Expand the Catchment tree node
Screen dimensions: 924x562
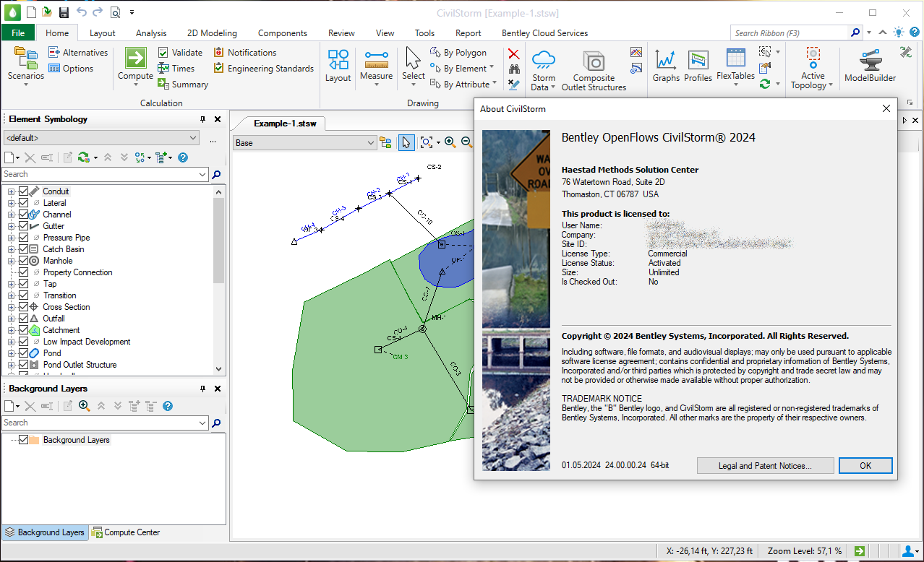click(x=12, y=330)
